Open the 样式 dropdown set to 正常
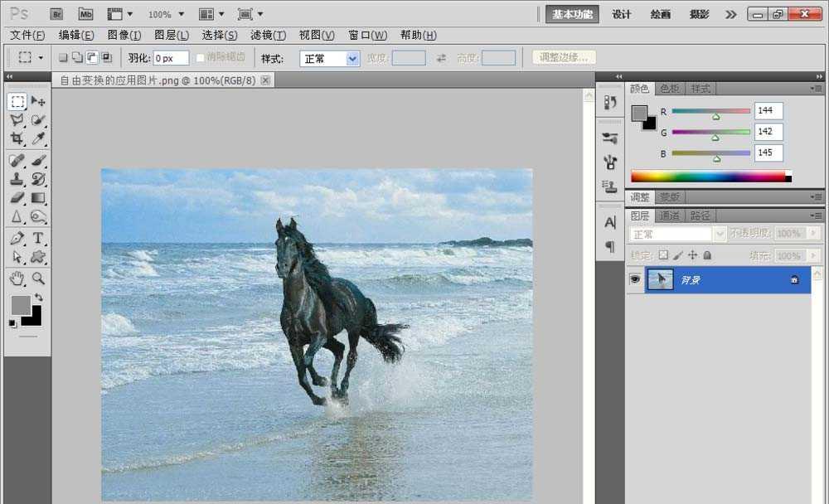Viewport: 829px width, 504px height. 329,58
